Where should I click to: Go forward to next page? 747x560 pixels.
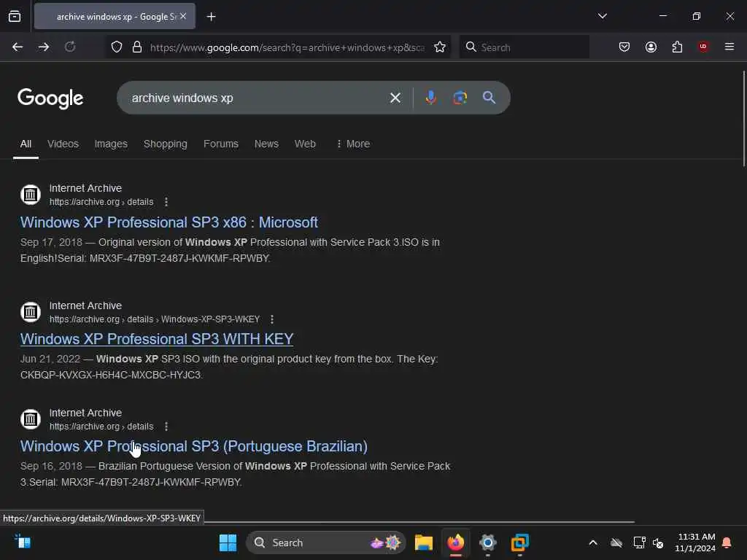pyautogui.click(x=43, y=47)
